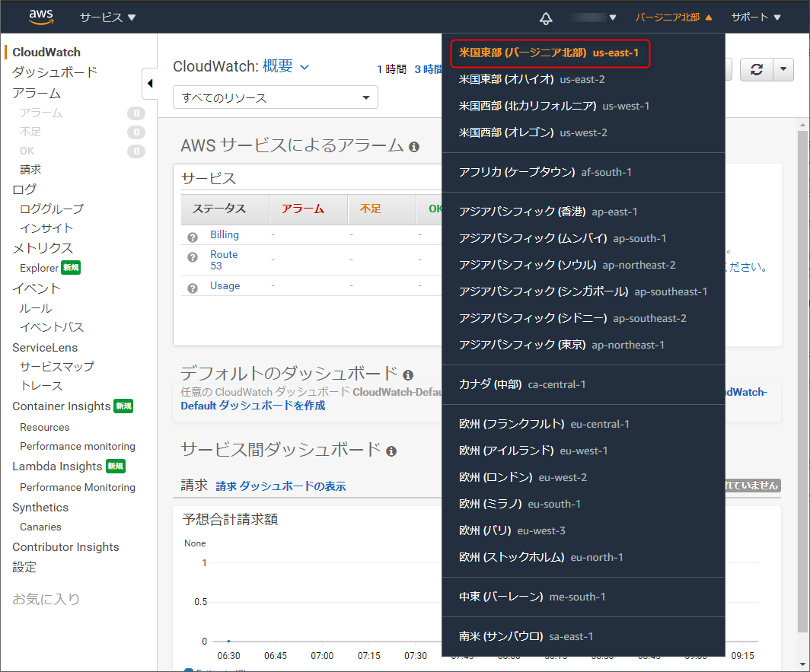Image resolution: width=810 pixels, height=672 pixels.
Task: Click info icon beside AWS サービスによるアラーム
Action: click(414, 147)
